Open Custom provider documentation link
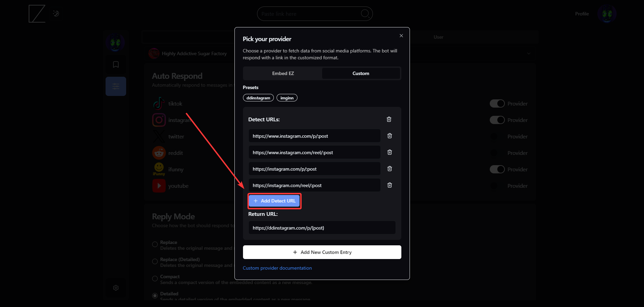644x307 pixels. click(277, 268)
